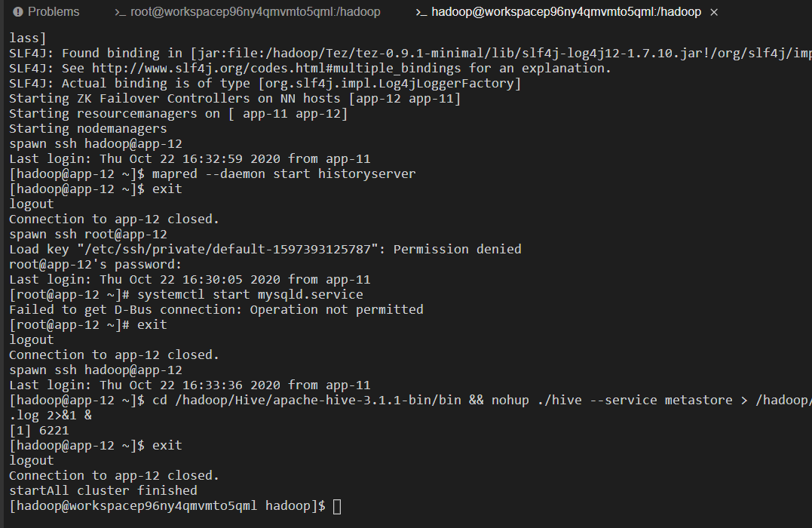This screenshot has width=812, height=528.
Task: Click the 'systemctl start mysqld.service' command
Action: pos(250,295)
